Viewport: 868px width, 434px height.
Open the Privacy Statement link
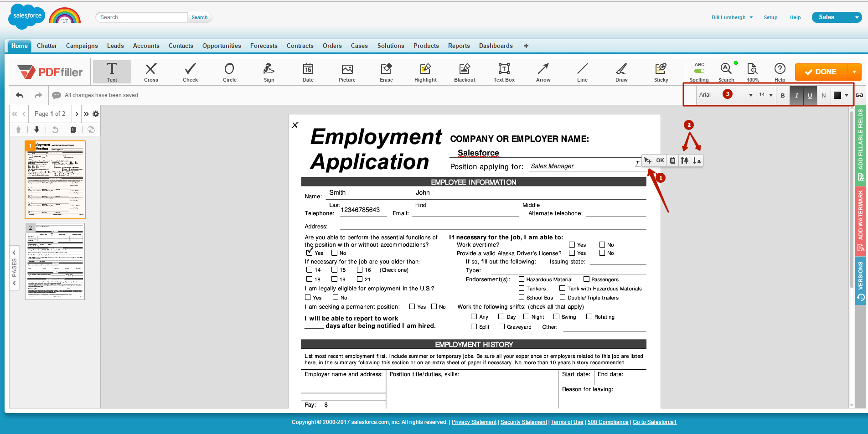[474, 422]
